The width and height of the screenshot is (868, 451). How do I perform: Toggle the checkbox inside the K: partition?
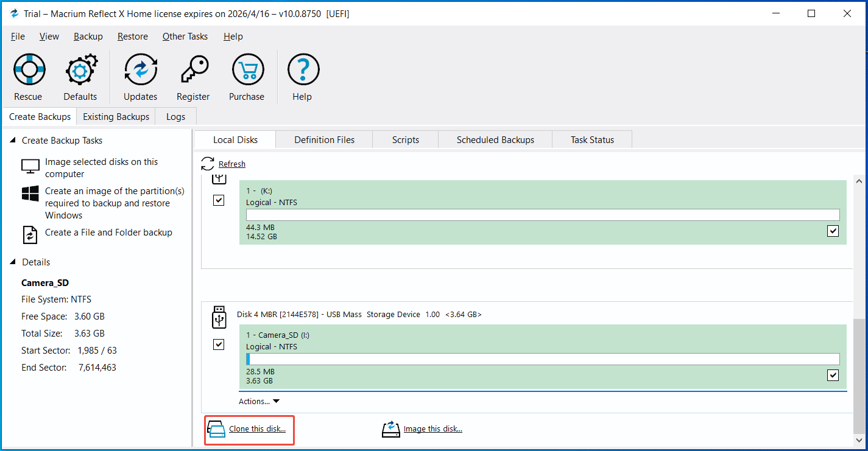pos(833,231)
